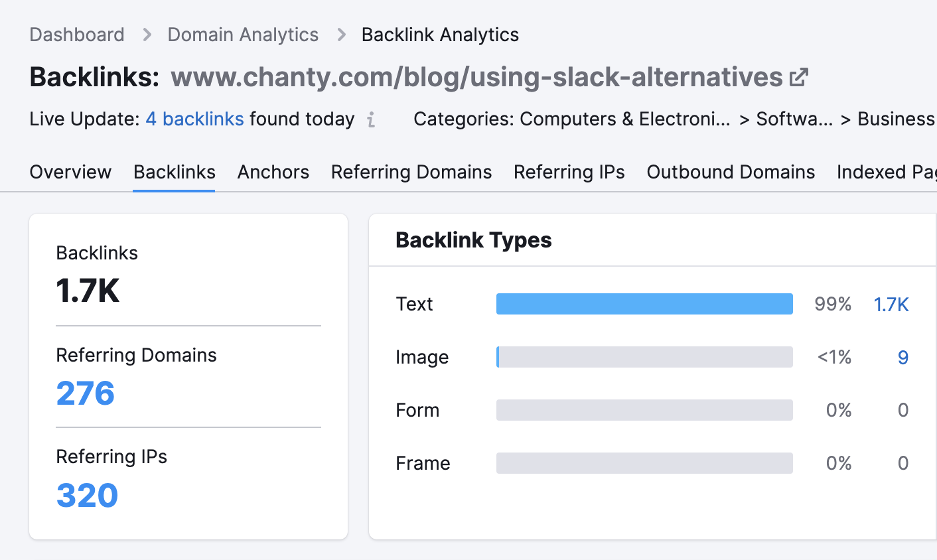The image size is (937, 560).
Task: Open the 1.7K text backlinks count
Action: pyautogui.click(x=891, y=305)
